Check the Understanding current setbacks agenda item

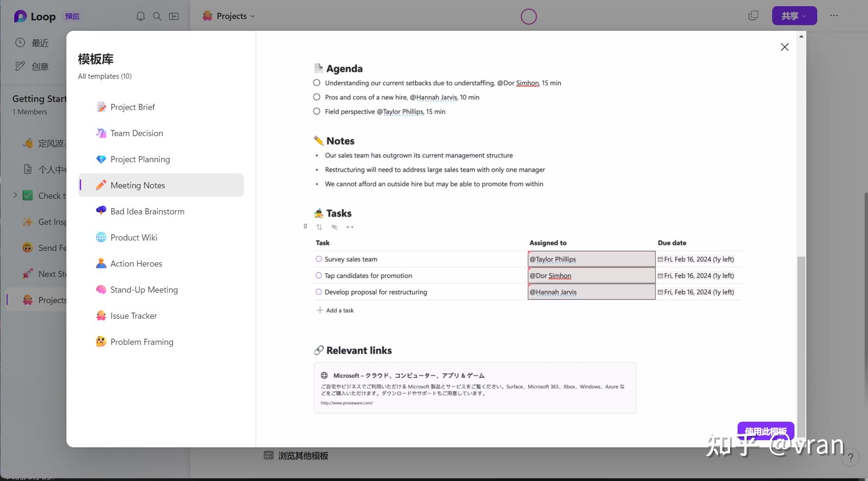tap(317, 83)
